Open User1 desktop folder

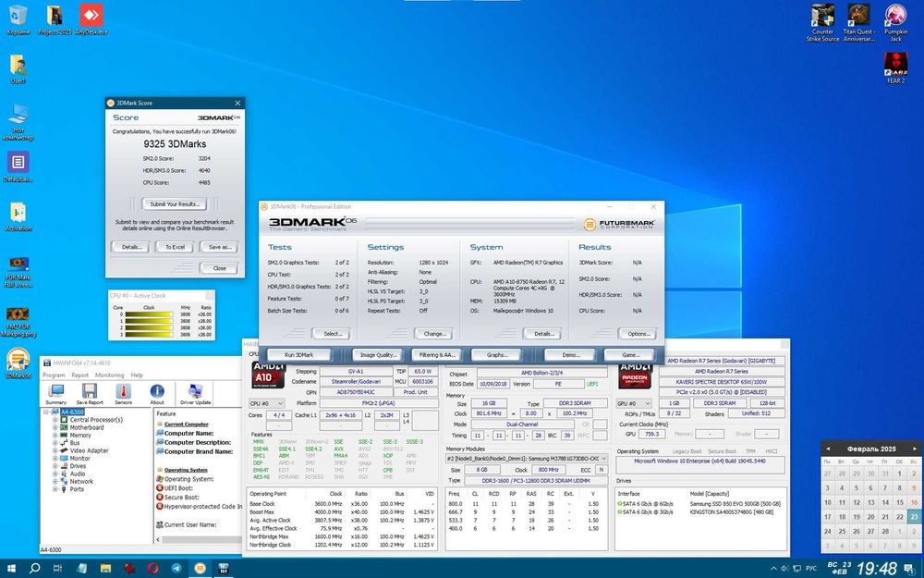(x=18, y=69)
